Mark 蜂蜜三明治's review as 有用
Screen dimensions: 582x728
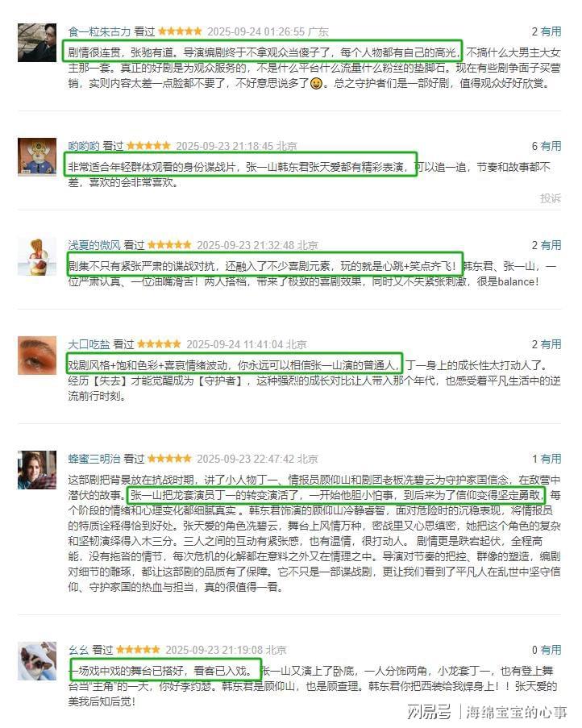[551, 459]
